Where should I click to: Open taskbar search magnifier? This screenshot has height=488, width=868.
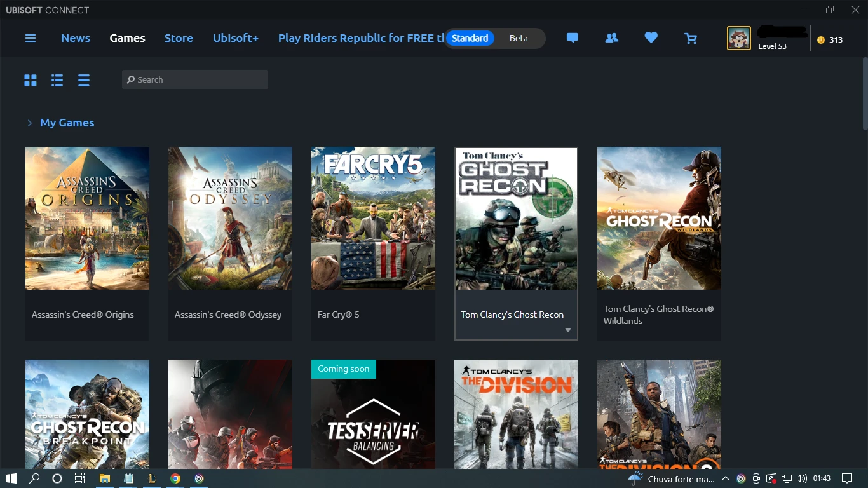tap(34, 478)
